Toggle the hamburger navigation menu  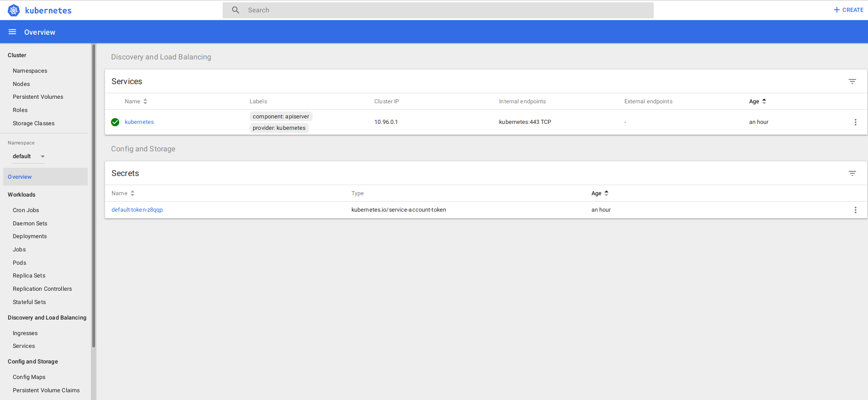(x=12, y=32)
